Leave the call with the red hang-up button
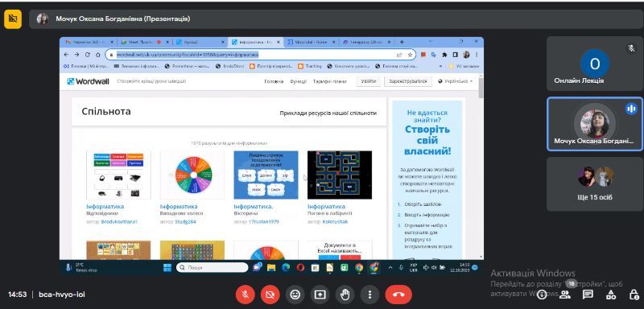The image size is (644, 309). 398,295
